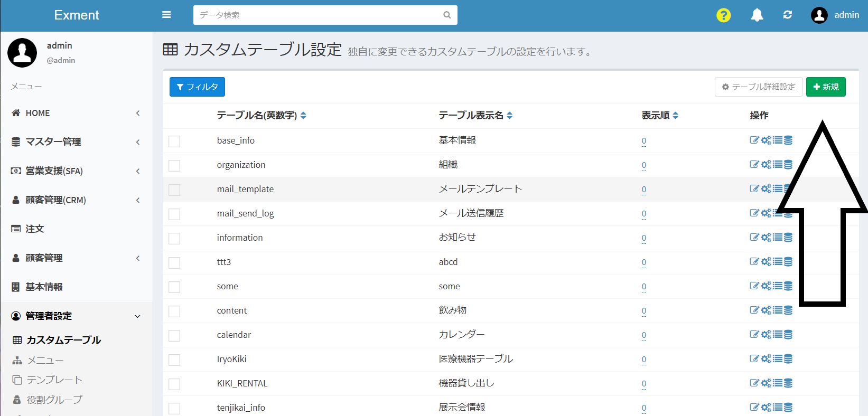Edit the organization table

[754, 164]
